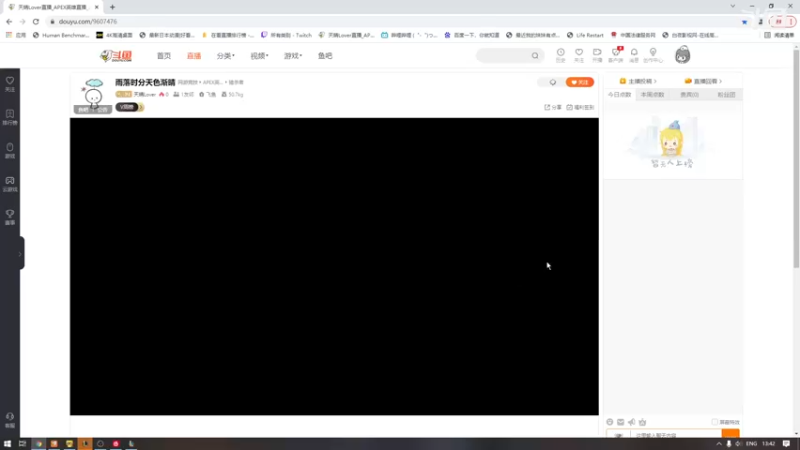Expand the 游戏 dropdown in navigation
This screenshot has height=450, width=800.
tap(293, 56)
